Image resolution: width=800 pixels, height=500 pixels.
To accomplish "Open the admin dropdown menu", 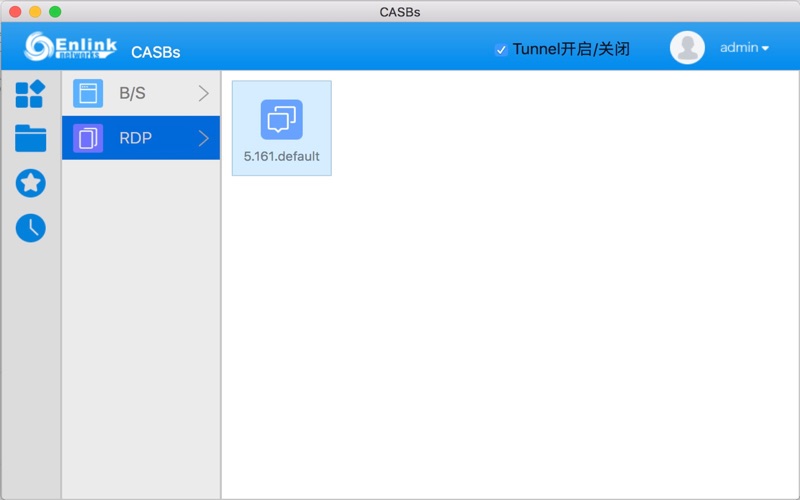I will [744, 47].
